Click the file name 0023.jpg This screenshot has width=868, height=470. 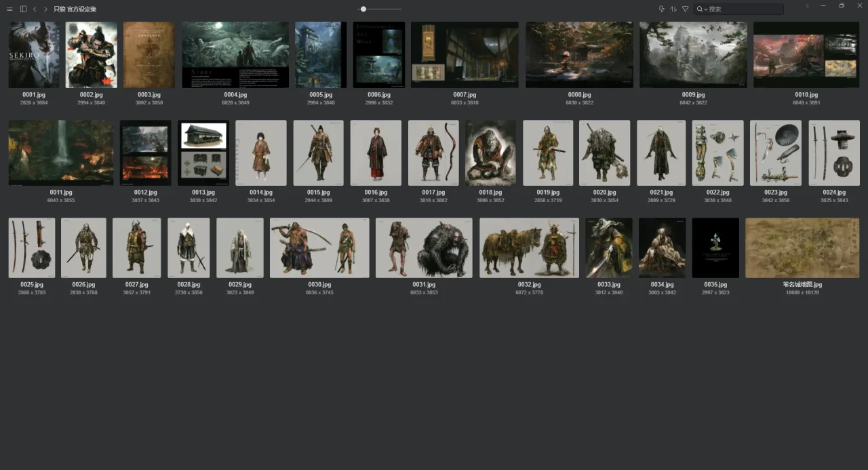coord(776,193)
